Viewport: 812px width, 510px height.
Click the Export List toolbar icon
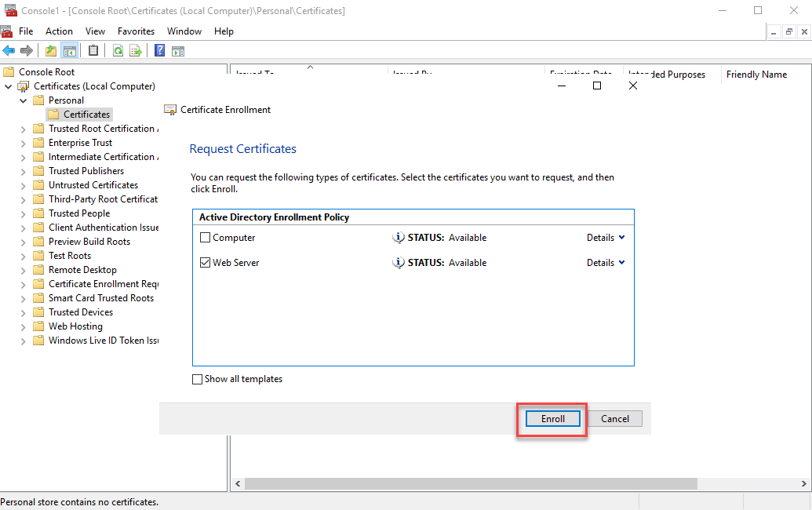(136, 51)
